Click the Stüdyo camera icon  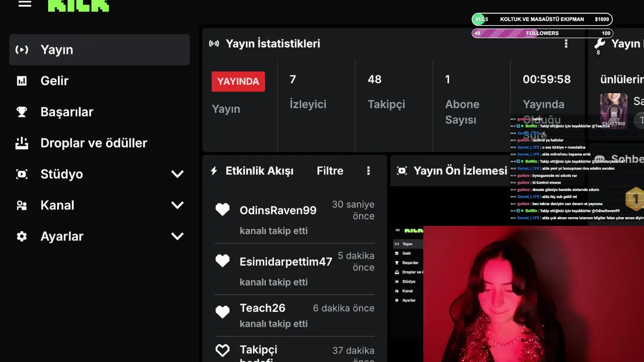(22, 174)
